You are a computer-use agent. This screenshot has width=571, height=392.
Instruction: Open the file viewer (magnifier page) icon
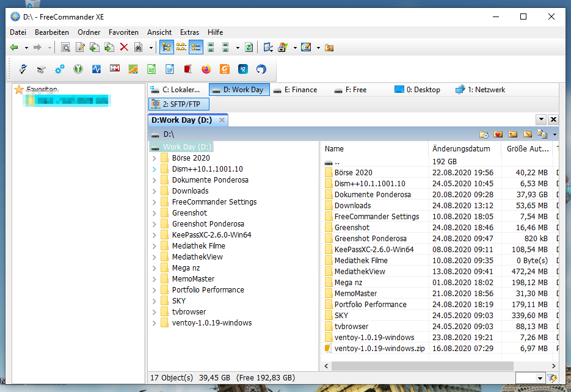[x=65, y=47]
